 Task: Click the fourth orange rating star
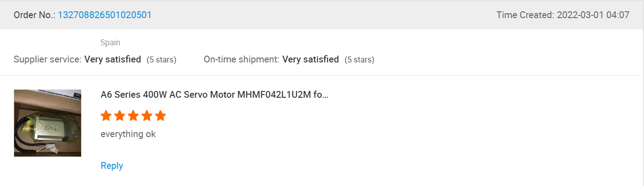pyautogui.click(x=147, y=116)
